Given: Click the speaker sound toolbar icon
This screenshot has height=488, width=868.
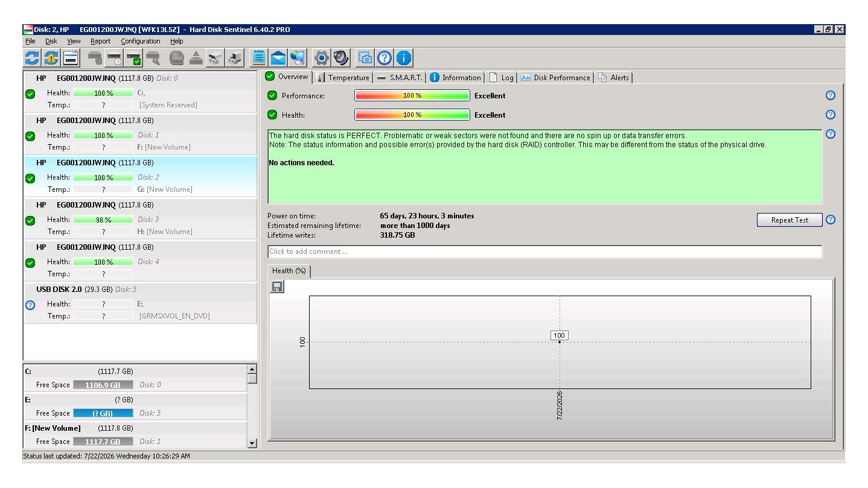Looking at the screenshot, I should [341, 58].
